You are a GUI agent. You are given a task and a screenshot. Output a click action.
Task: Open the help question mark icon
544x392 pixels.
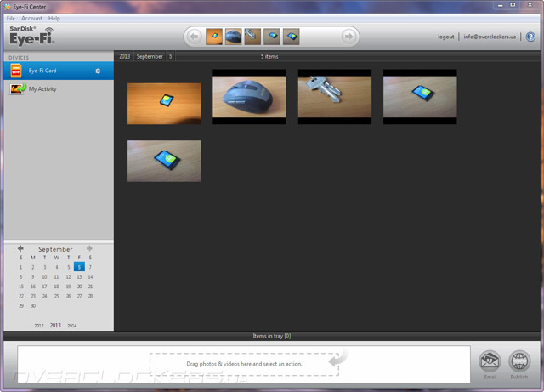[x=530, y=37]
